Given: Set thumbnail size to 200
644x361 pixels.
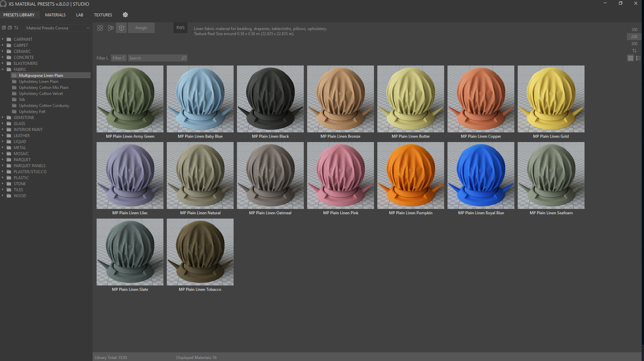Looking at the screenshot, I should [x=634, y=37].
